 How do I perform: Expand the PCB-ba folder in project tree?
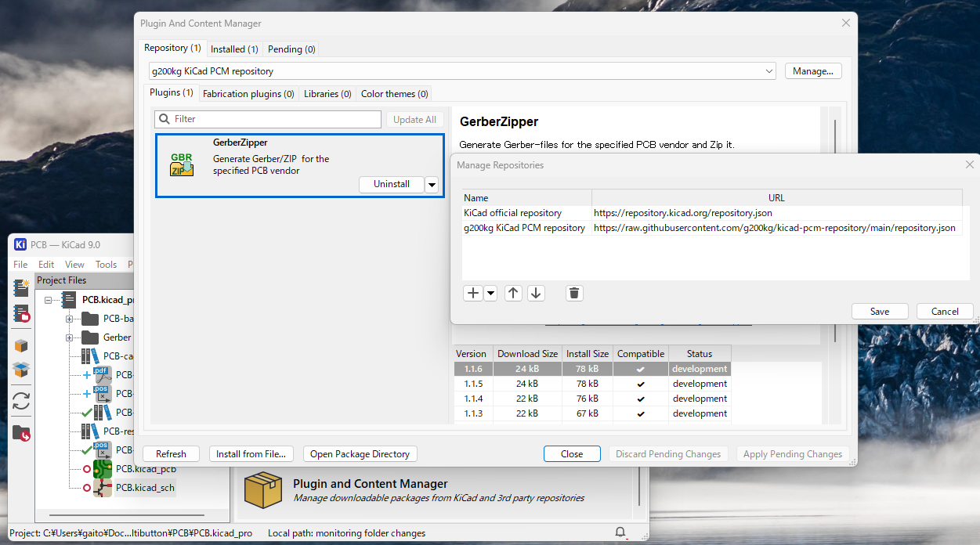69,319
